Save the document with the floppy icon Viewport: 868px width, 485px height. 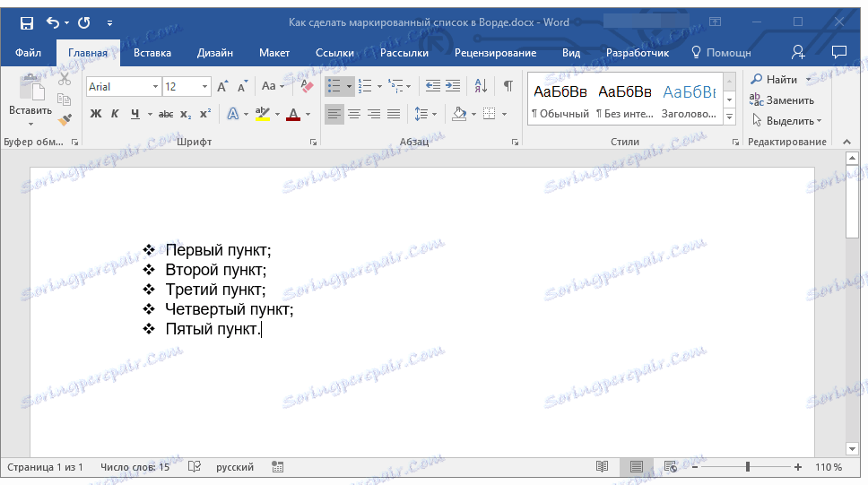(27, 22)
